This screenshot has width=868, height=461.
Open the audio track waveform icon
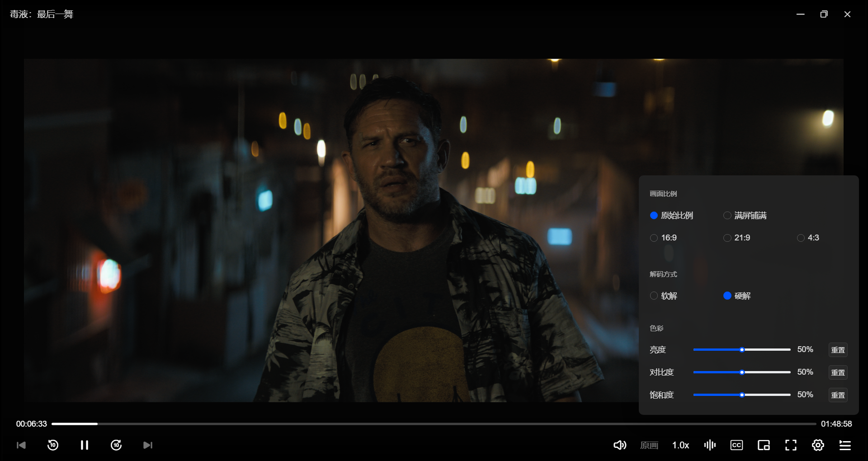point(710,445)
